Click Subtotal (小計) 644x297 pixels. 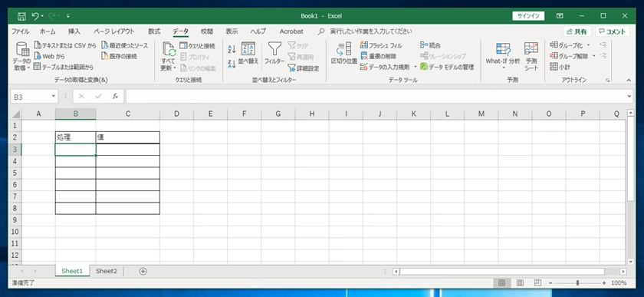(x=560, y=66)
